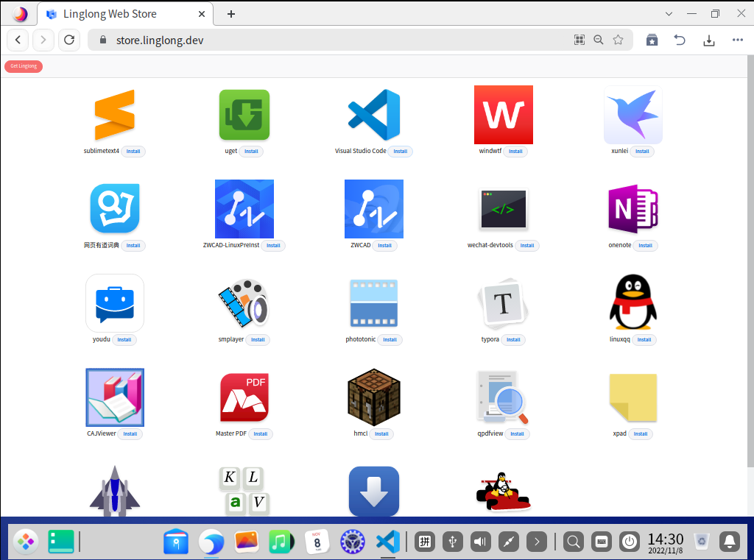Expand the tab list chevron
This screenshot has width=754, height=560.
669,14
